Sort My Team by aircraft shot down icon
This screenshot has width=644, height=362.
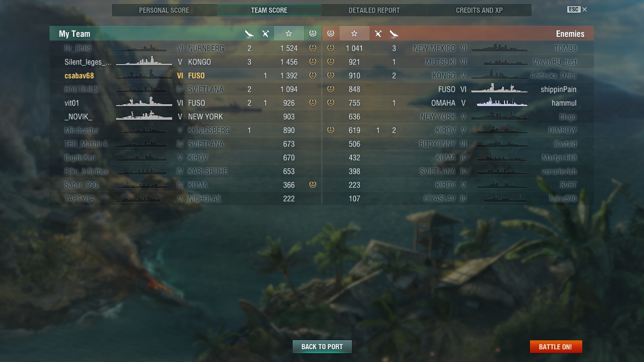pos(265,33)
